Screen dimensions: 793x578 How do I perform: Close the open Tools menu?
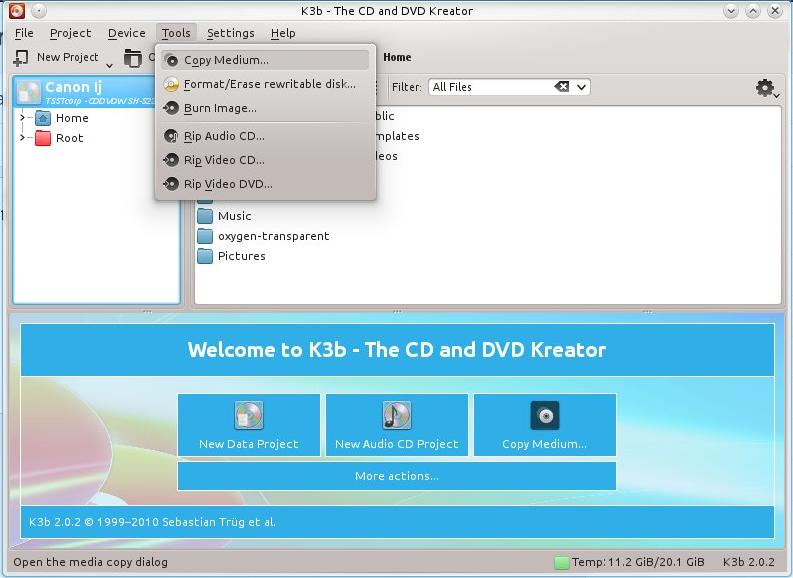[176, 33]
